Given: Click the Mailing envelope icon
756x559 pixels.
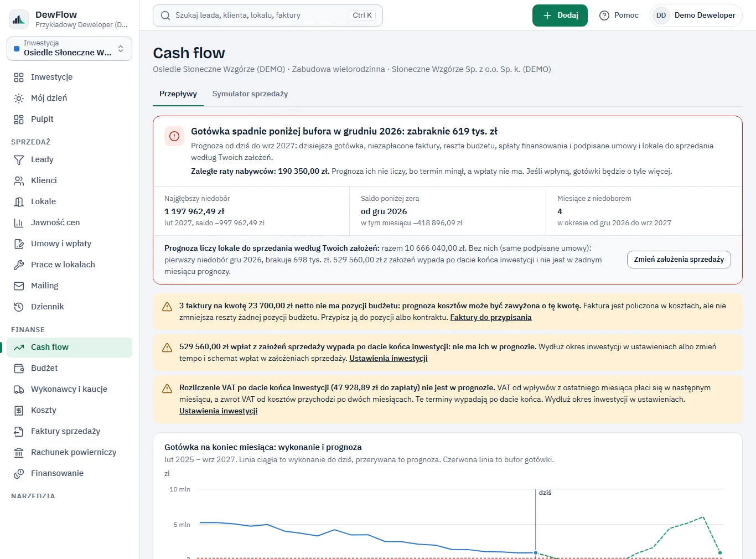Looking at the screenshot, I should tap(19, 286).
